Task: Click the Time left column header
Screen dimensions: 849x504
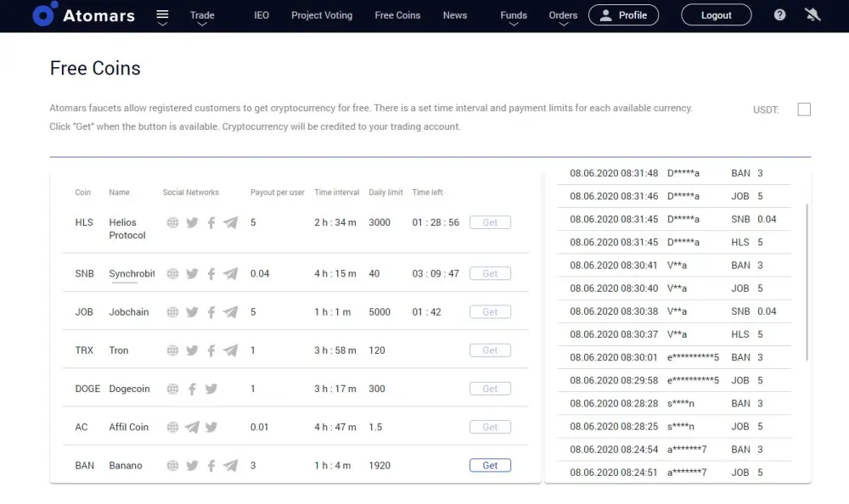Action: [x=427, y=192]
